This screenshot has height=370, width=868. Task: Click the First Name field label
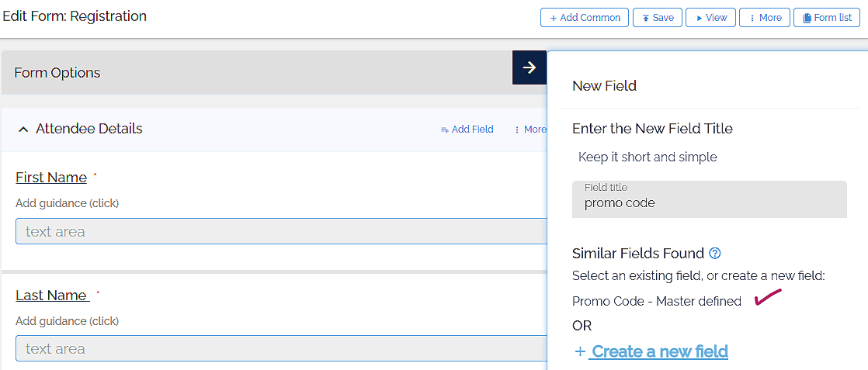(51, 178)
